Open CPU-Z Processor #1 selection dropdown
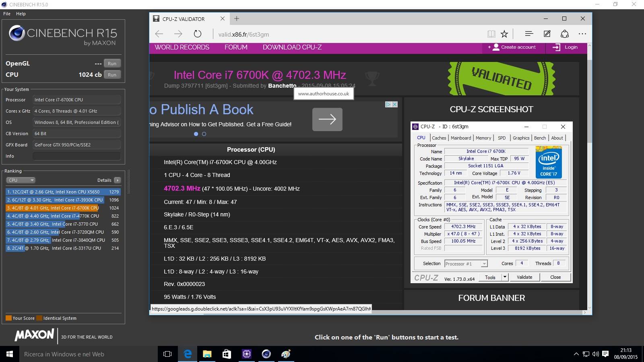 [x=466, y=264]
